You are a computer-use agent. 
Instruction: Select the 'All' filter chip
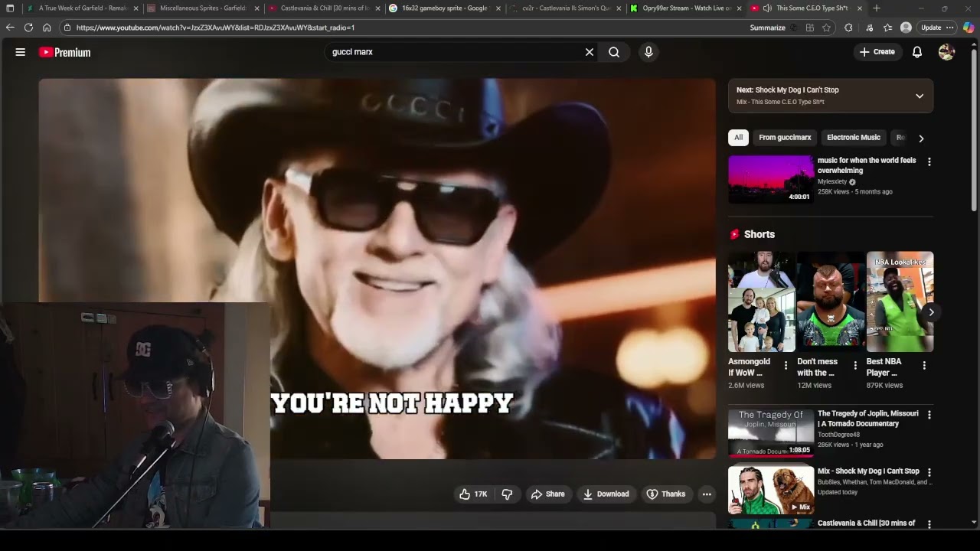(x=738, y=138)
